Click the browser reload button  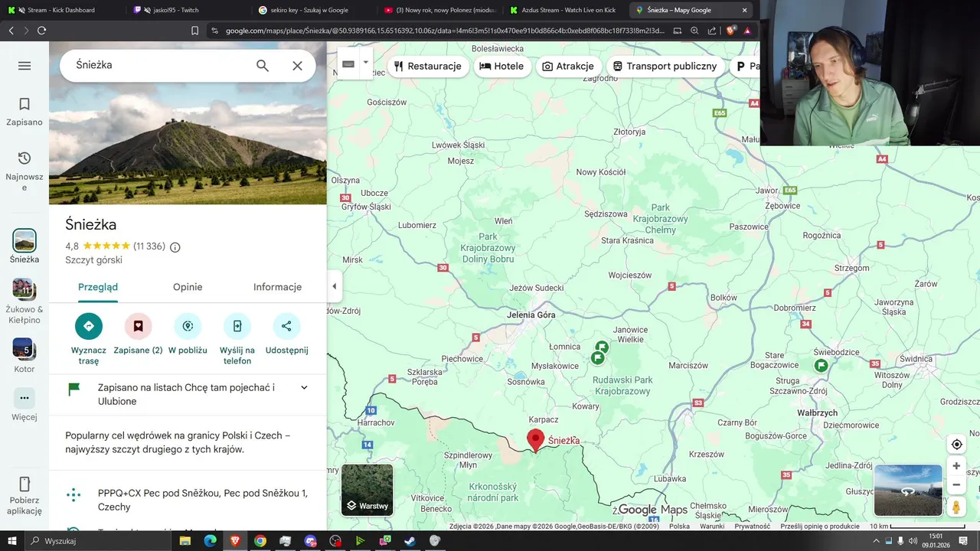click(41, 31)
